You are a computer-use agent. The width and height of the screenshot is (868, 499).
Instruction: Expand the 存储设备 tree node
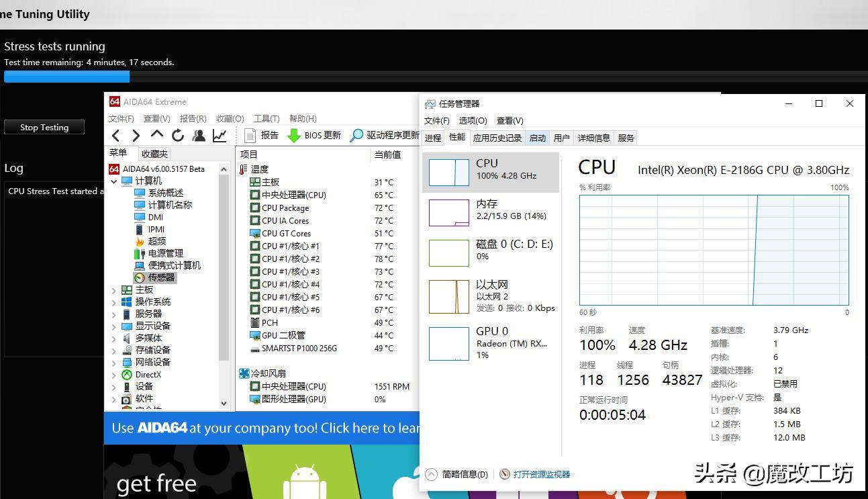coord(113,351)
